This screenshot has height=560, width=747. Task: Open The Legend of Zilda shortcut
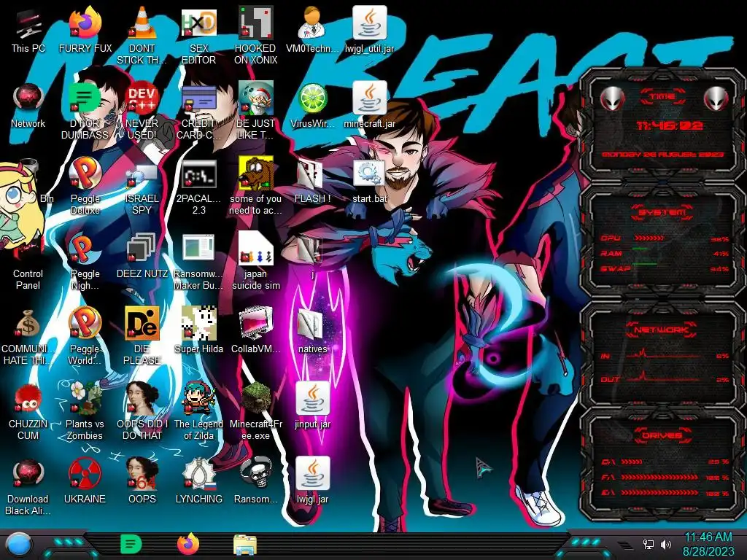coord(198,411)
